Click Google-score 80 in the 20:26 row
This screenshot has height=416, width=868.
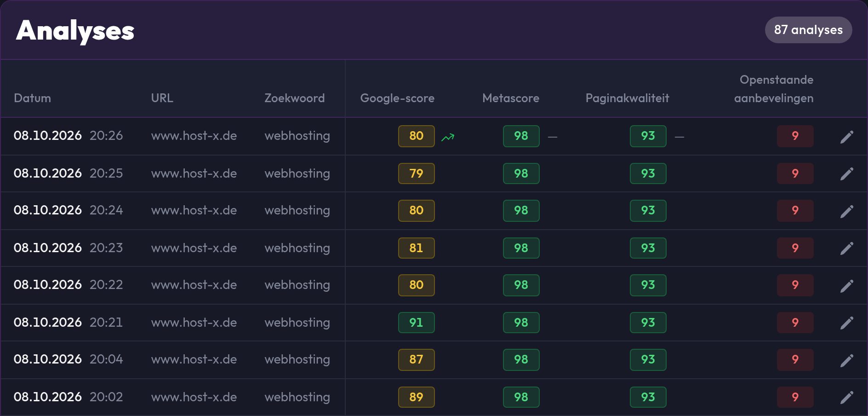417,136
